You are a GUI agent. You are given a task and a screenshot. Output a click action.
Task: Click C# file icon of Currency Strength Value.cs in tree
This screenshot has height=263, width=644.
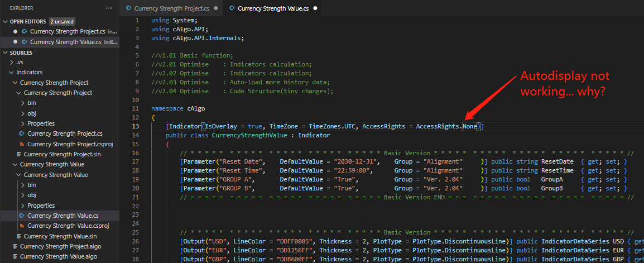22,216
